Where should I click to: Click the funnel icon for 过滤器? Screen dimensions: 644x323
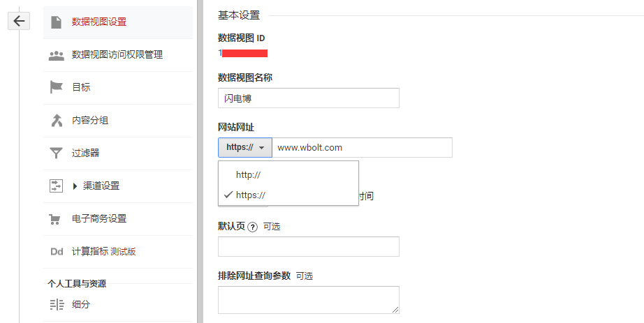[x=57, y=153]
